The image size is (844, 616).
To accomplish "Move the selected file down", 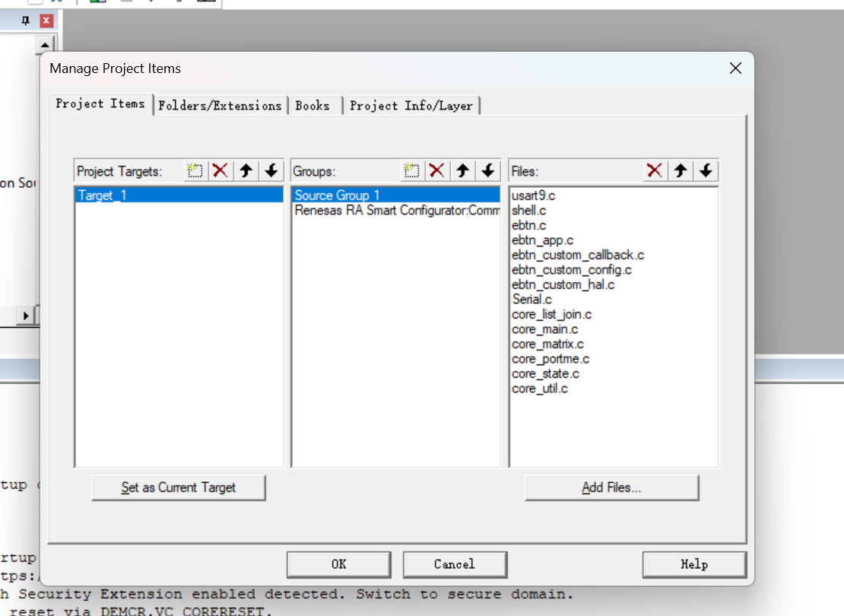I will coord(706,171).
